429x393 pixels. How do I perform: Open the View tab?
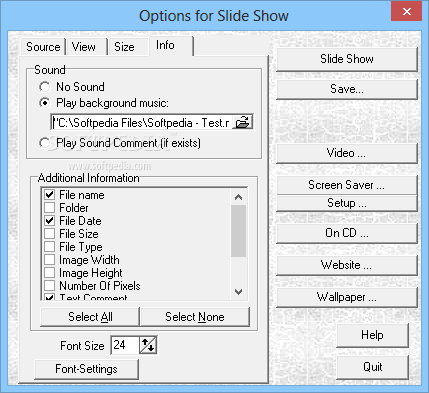click(84, 47)
